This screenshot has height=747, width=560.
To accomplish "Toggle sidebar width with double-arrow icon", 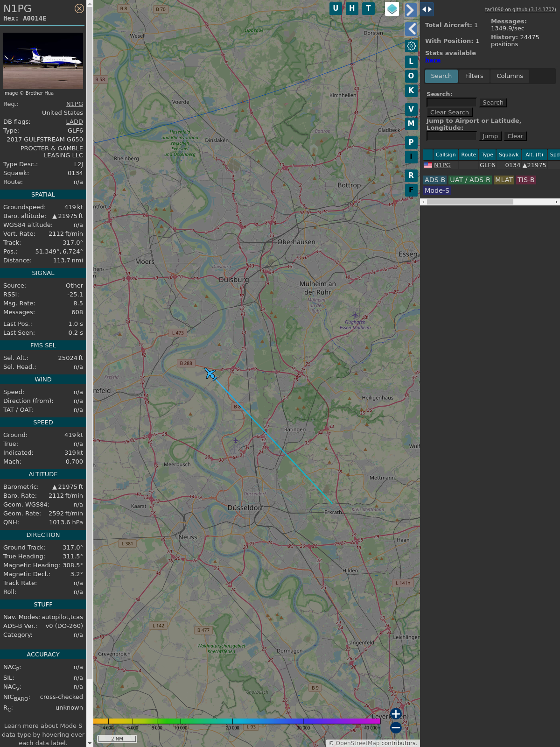I will tap(427, 9).
